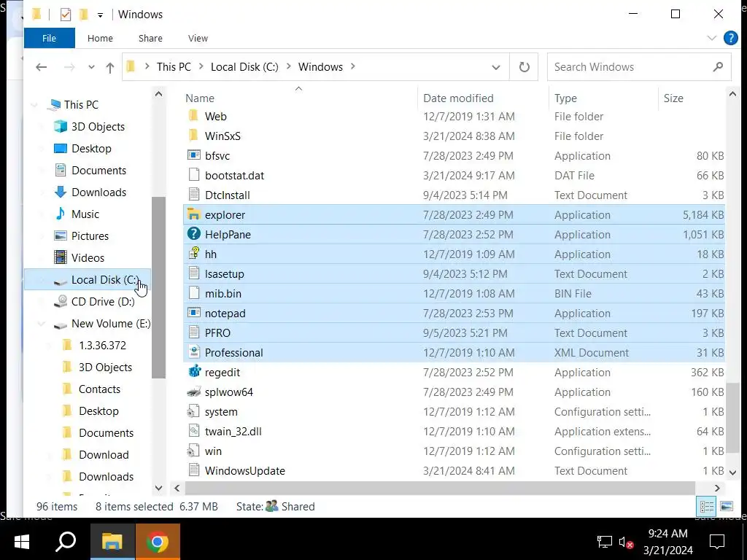The height and width of the screenshot is (560, 747).
Task: Expand chevron after Local Disk (C:) in path
Action: (289, 66)
